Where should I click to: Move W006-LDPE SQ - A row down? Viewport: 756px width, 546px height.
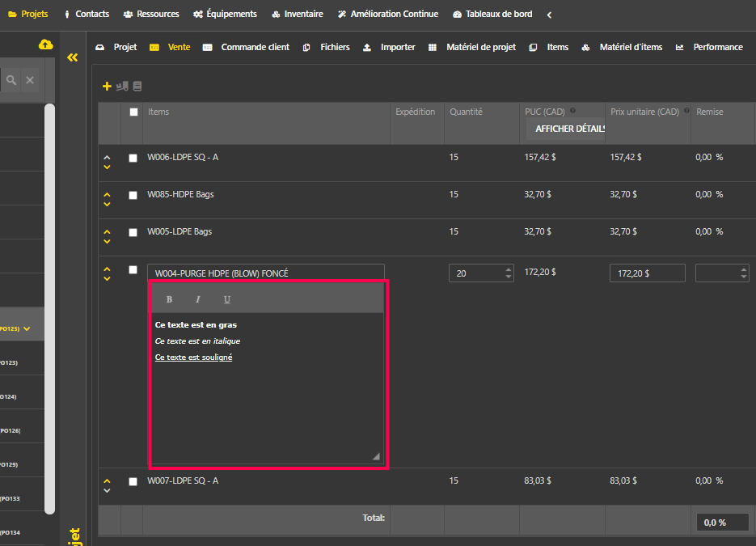[107, 167]
